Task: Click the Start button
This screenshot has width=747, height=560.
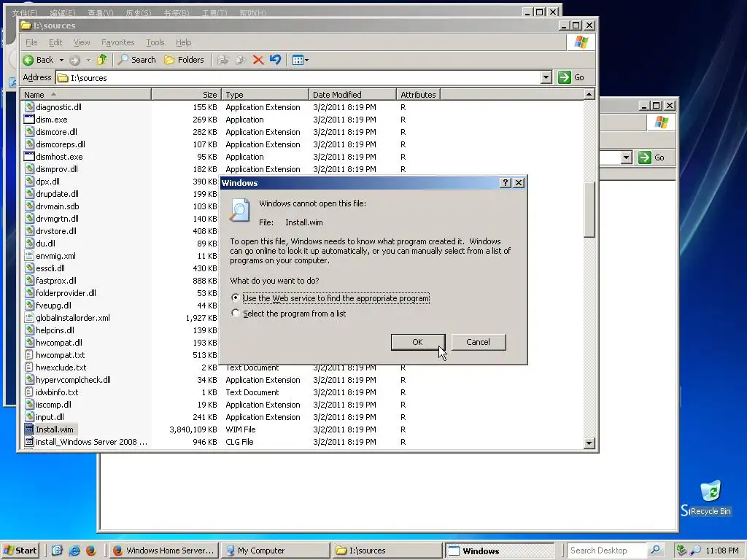Action: click(x=20, y=551)
